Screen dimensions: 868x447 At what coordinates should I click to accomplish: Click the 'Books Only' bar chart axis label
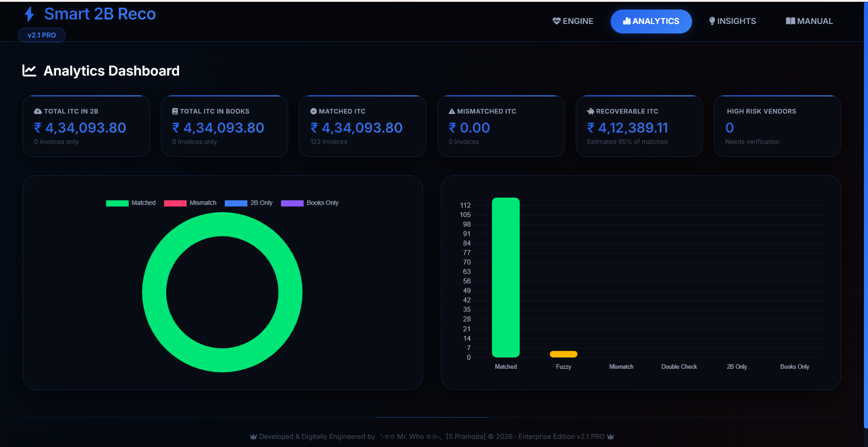click(795, 367)
